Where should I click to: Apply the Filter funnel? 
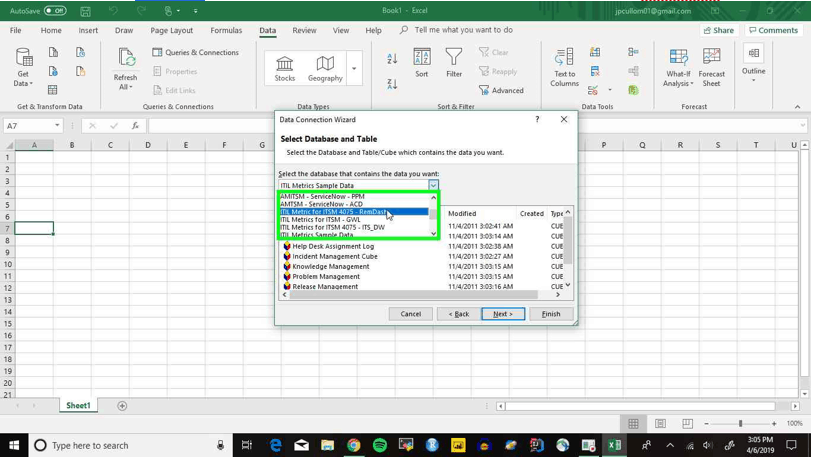(454, 63)
